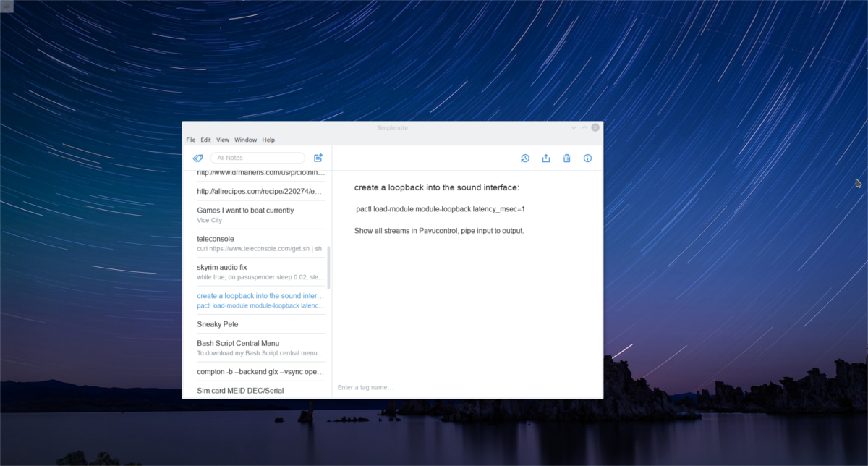Viewport: 868px width, 466px height.
Task: Close the Simplenote window
Action: click(x=595, y=127)
